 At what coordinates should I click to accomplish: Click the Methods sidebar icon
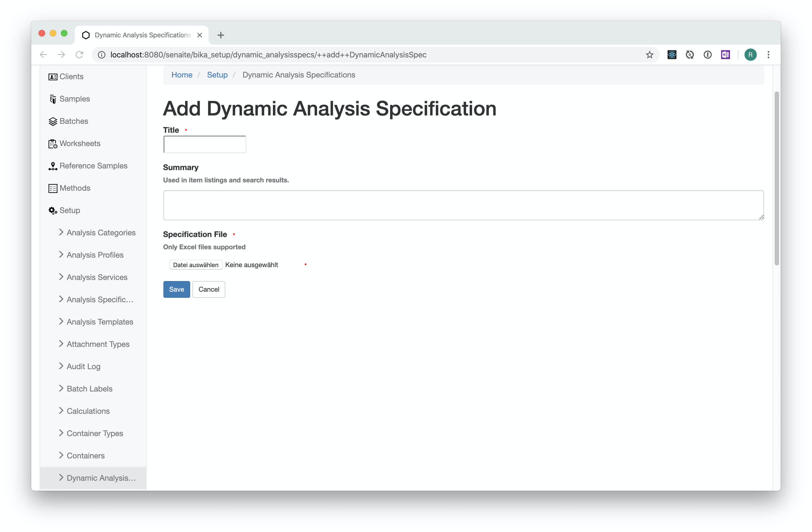point(53,188)
